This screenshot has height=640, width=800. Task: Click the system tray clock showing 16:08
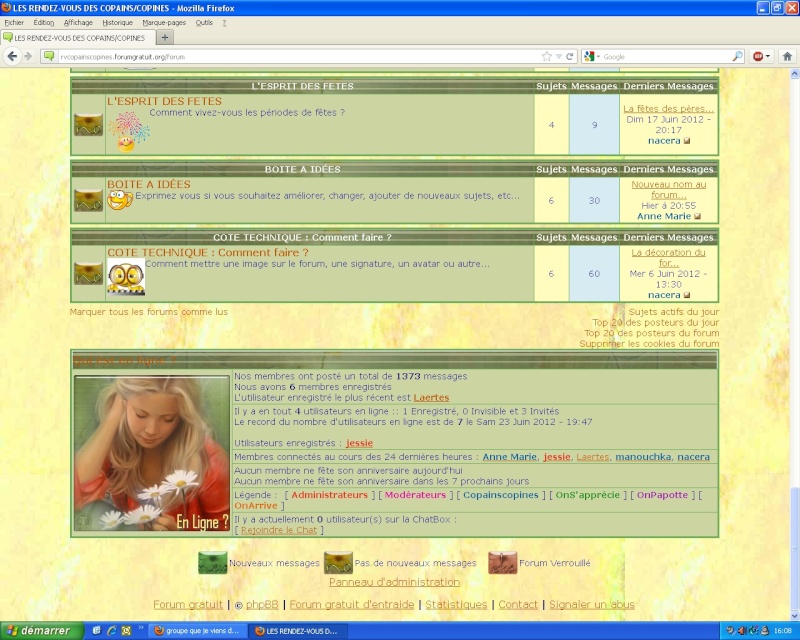pyautogui.click(x=783, y=631)
